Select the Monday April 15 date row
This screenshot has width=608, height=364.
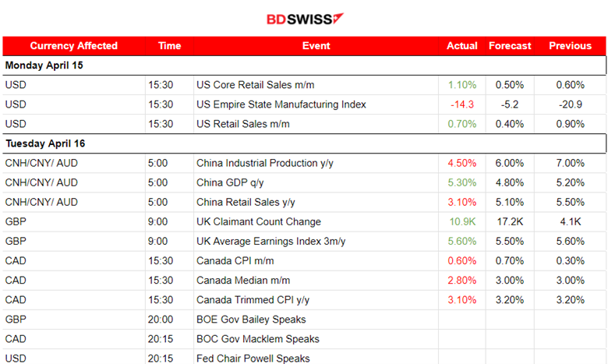[44, 65]
